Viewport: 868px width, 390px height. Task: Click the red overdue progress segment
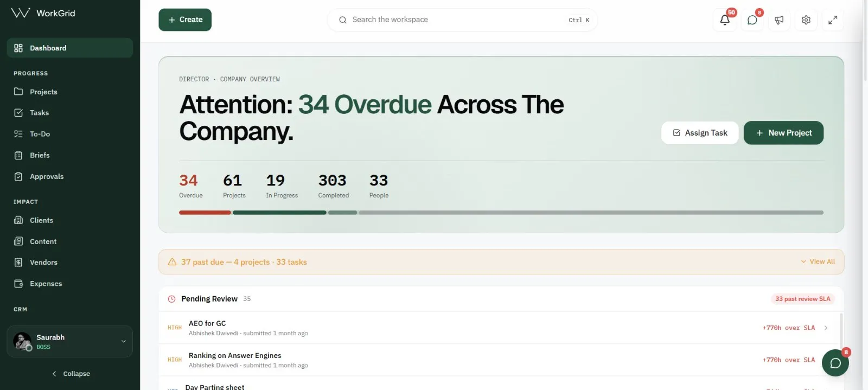[x=205, y=213]
